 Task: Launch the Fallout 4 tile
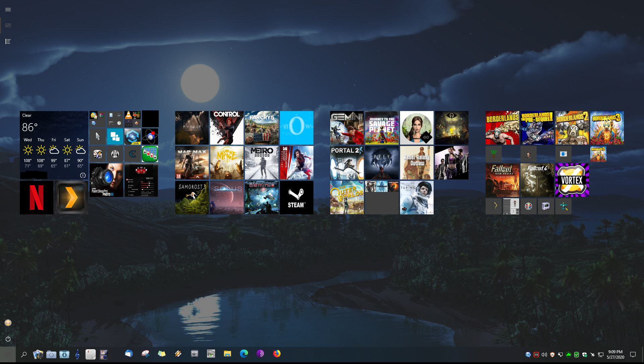pos(537,180)
